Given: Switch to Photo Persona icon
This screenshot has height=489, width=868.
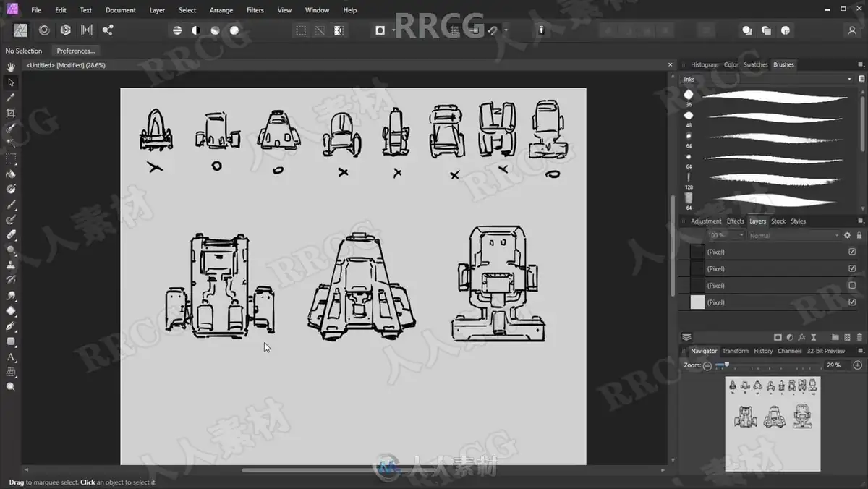Looking at the screenshot, I should click(21, 30).
